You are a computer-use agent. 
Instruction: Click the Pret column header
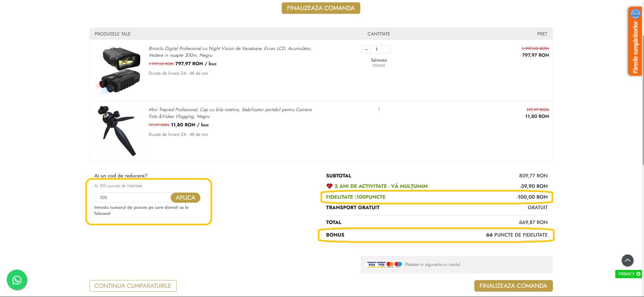[x=542, y=34]
